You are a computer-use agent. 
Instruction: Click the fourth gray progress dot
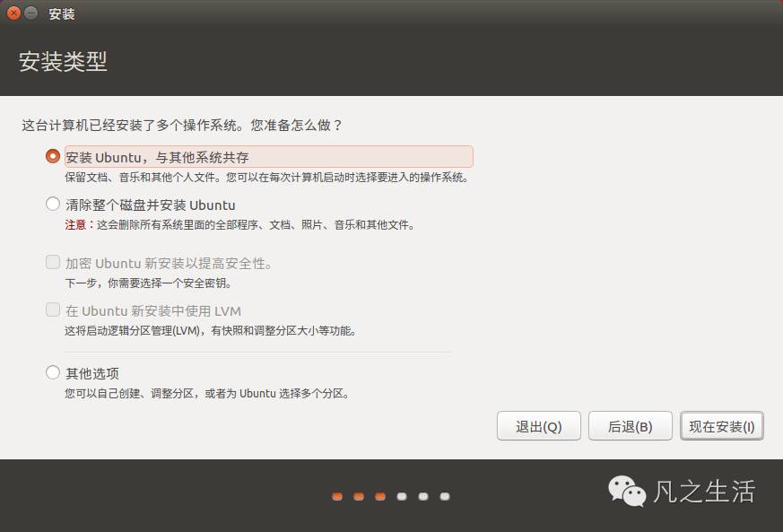[x=401, y=495]
